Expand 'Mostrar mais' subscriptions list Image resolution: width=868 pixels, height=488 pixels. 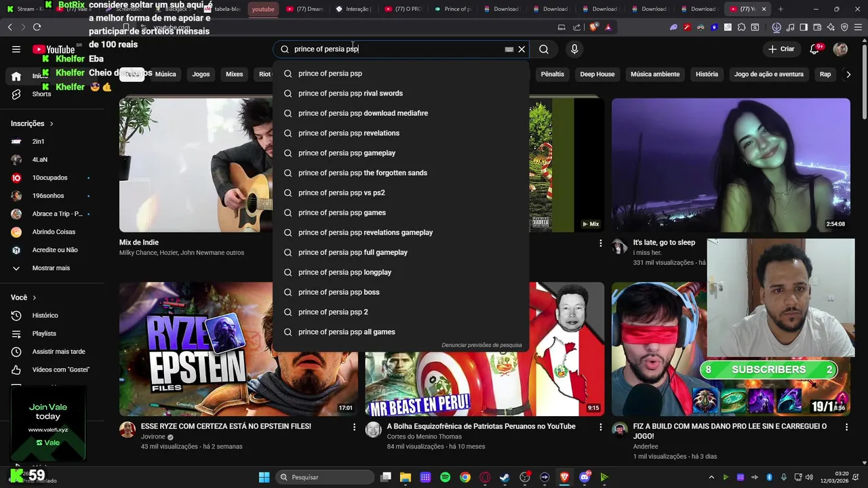(51, 268)
